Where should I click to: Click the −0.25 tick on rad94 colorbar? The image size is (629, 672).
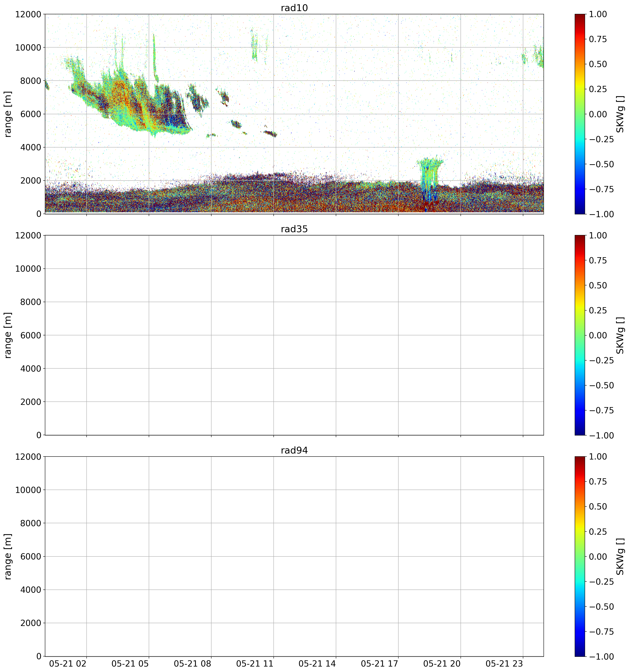601,582
